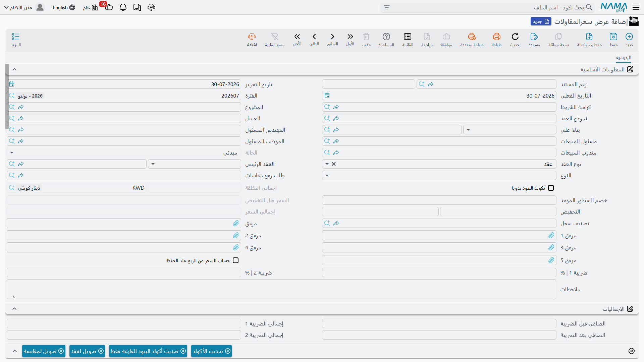This screenshot has height=362, width=644.
Task: Click حفظ و مواصله (Save and continue) icon
Action: (589, 37)
